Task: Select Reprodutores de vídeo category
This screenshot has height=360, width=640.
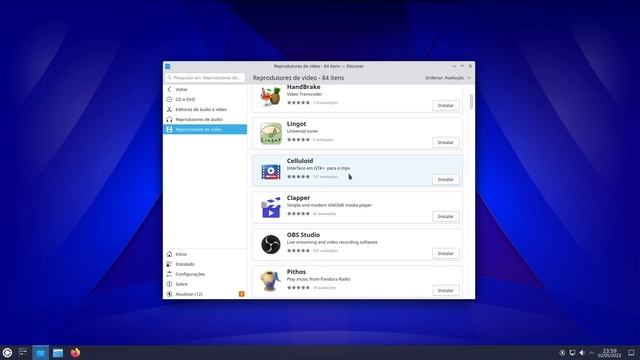Action: click(x=205, y=129)
